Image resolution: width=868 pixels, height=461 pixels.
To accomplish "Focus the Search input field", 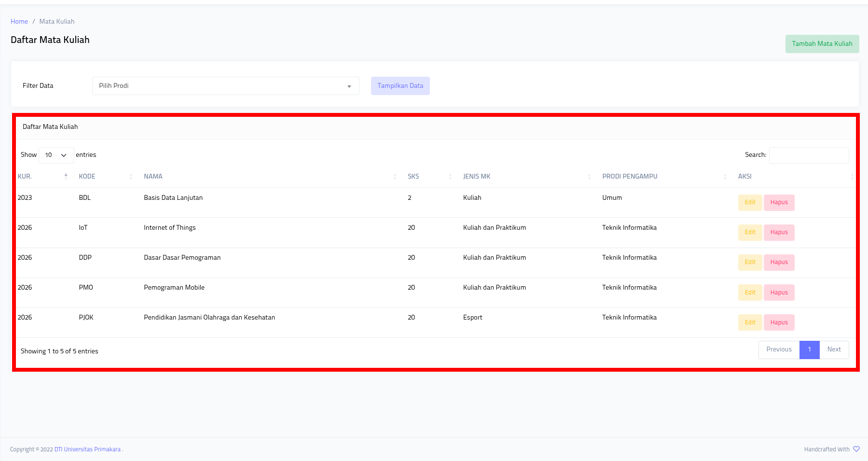I will [x=809, y=155].
